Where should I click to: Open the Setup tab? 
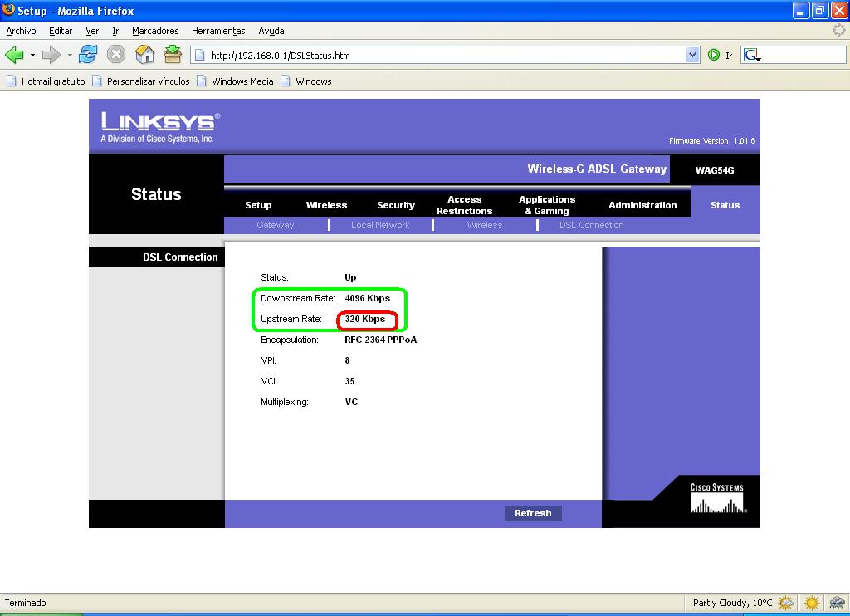tap(258, 205)
